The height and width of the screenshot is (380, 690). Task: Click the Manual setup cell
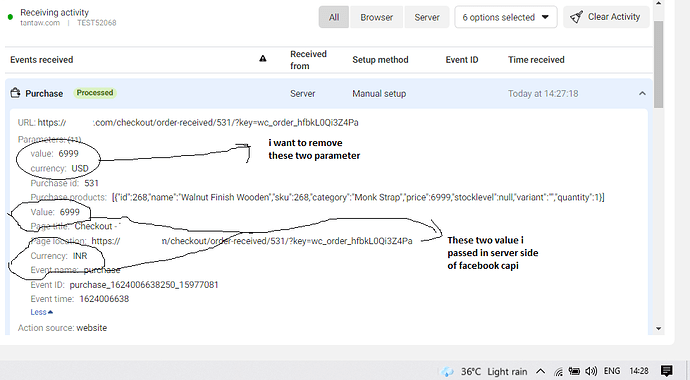(x=379, y=94)
